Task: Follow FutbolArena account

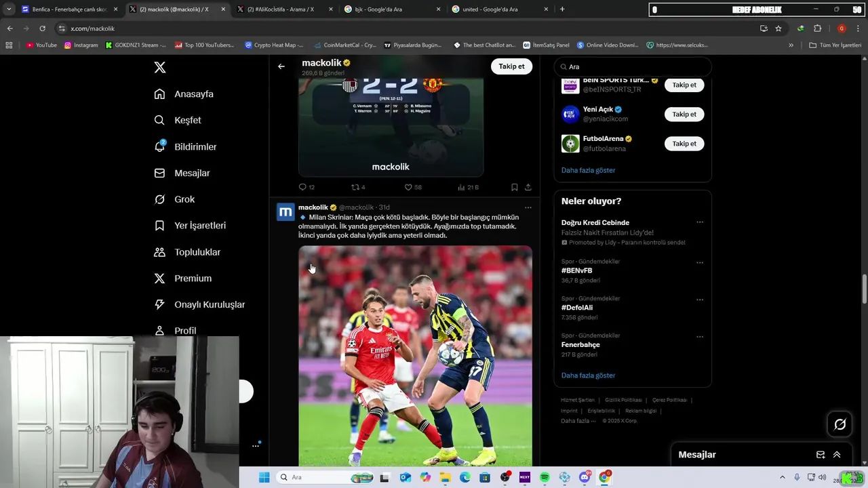Action: pos(684,144)
